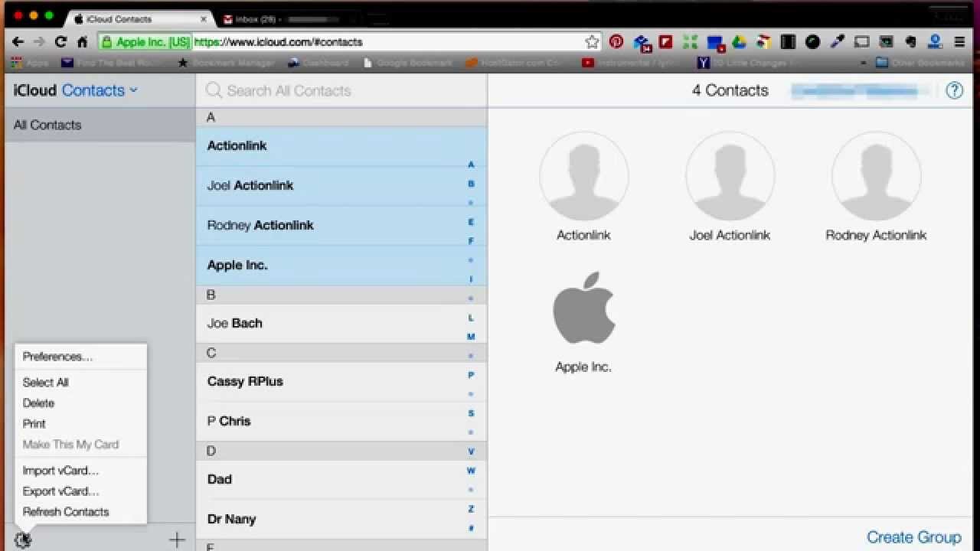This screenshot has width=980, height=551.
Task: Click the Search All Contacts field
Action: pos(341,91)
